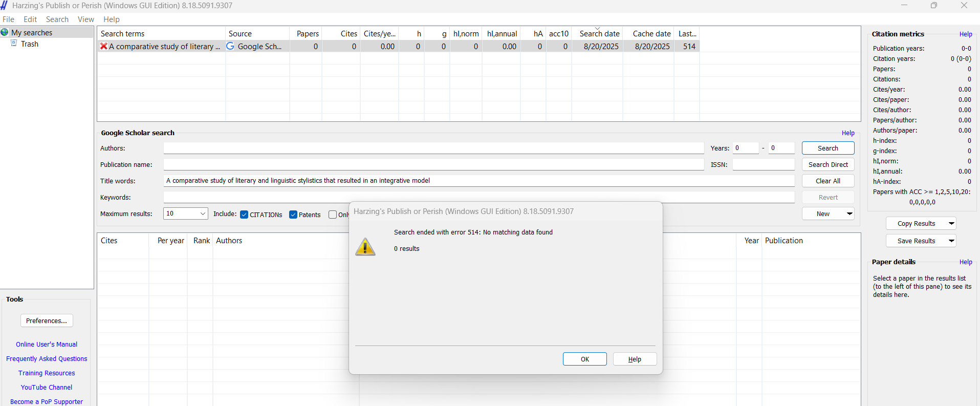This screenshot has width=980, height=406.
Task: Sort by the Source column header
Action: 257,33
